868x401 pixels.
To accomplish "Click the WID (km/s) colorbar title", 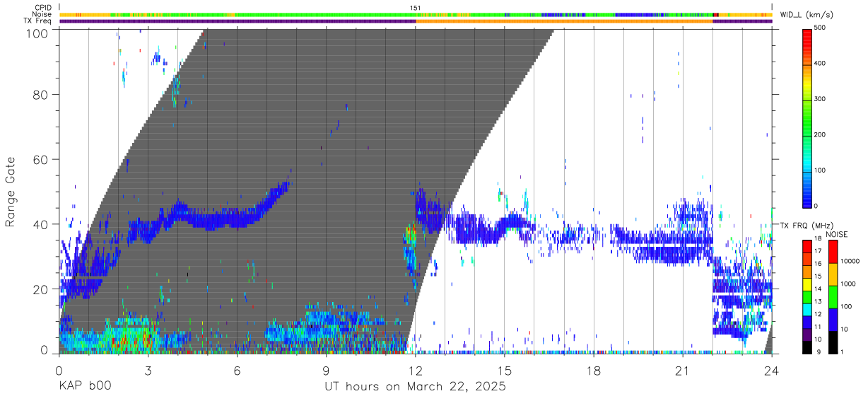I will [808, 15].
